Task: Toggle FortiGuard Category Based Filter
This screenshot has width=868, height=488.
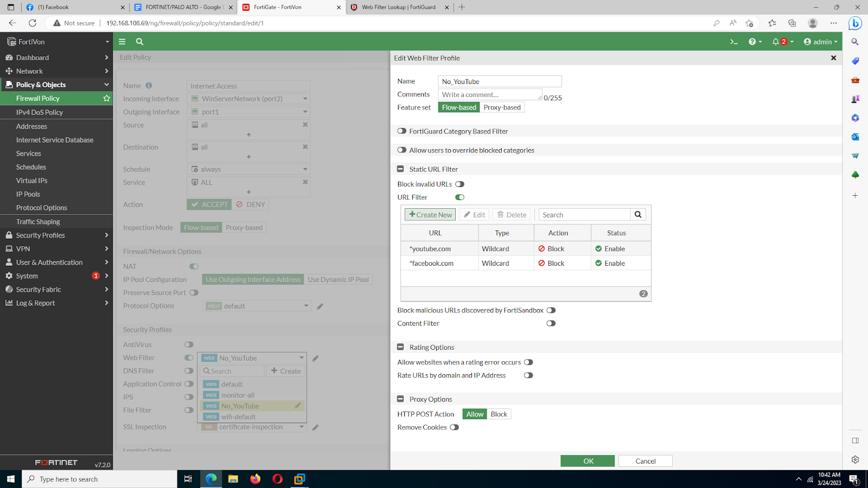Action: tap(402, 131)
